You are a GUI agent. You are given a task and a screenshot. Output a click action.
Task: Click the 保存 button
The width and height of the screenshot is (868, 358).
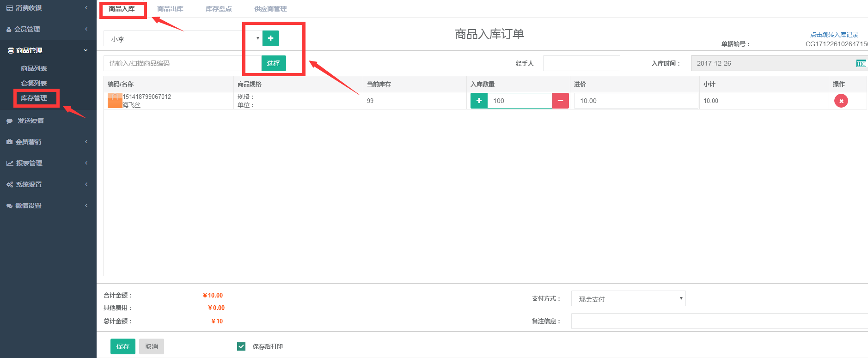123,346
